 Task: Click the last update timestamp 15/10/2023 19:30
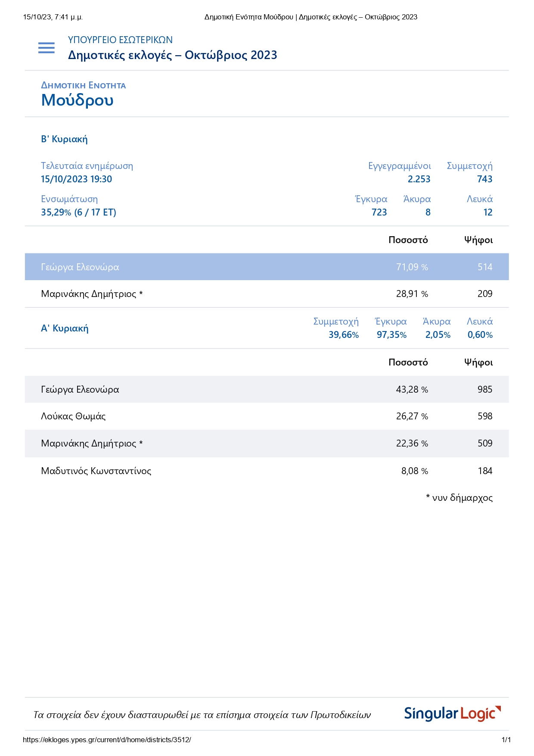[x=76, y=179]
